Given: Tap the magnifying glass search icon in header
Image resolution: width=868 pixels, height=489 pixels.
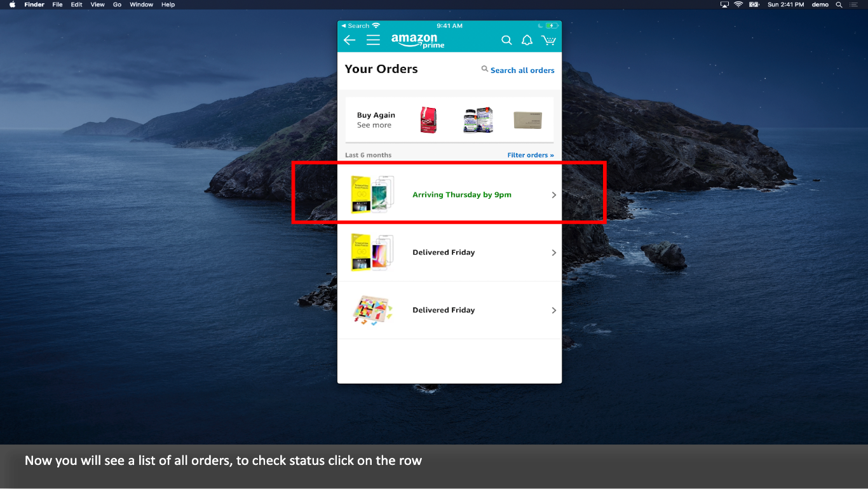Looking at the screenshot, I should [506, 39].
